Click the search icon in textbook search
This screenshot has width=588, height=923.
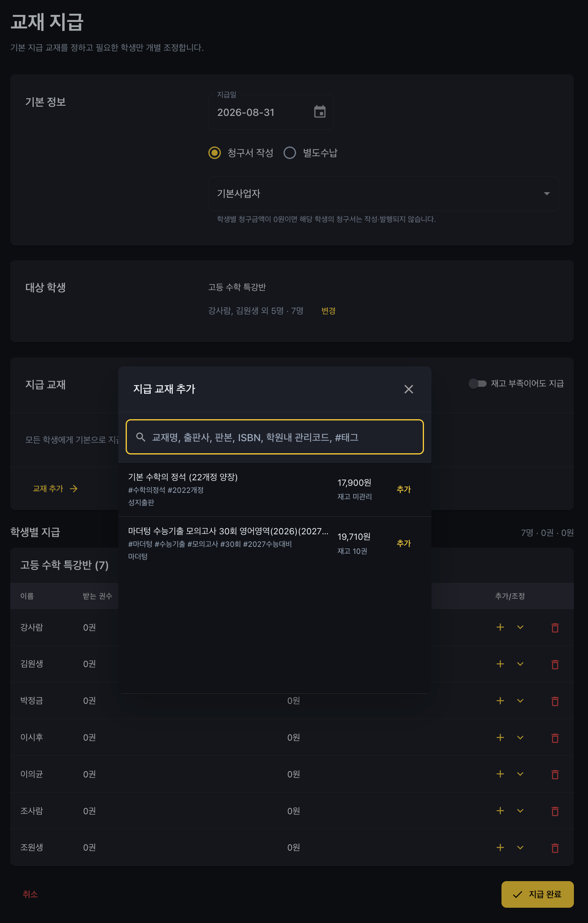tap(141, 437)
